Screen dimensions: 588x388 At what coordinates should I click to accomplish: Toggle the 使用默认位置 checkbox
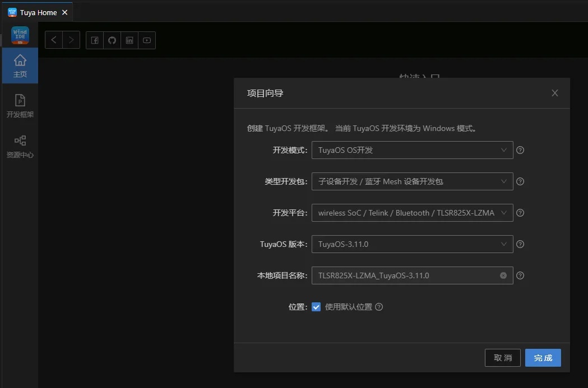316,307
